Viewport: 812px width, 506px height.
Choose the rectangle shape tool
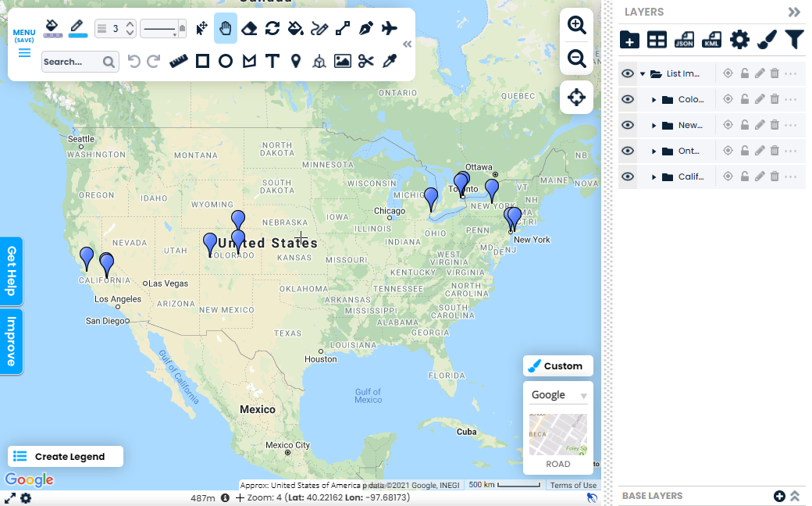click(x=202, y=61)
